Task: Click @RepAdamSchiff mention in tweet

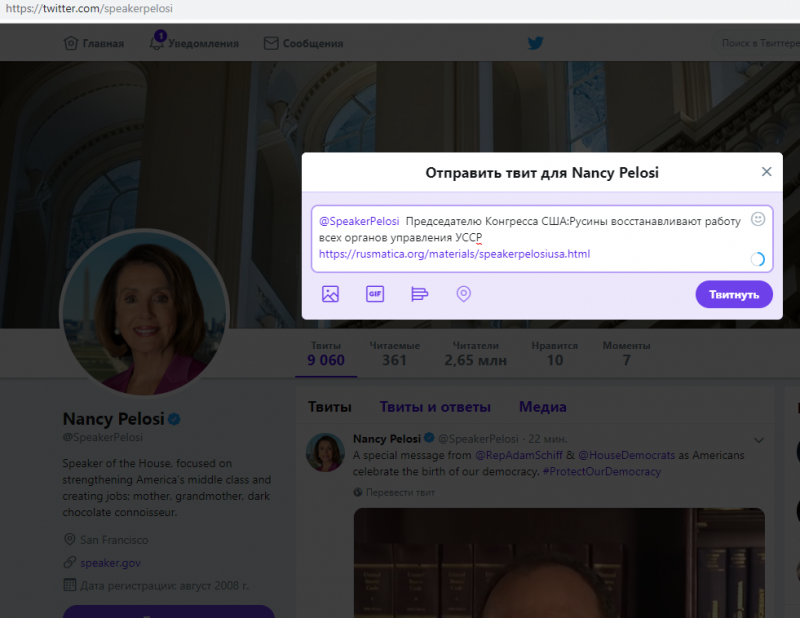Action: 518,455
